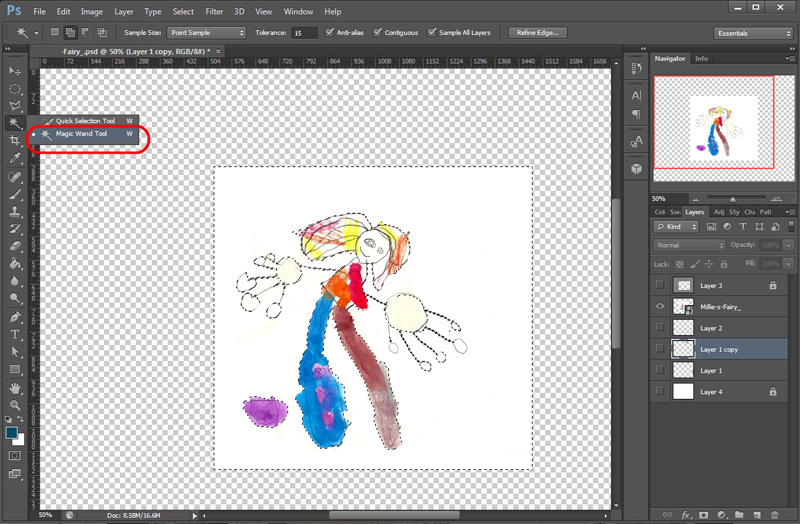Open the Window menu
This screenshot has width=800, height=524.
click(x=298, y=11)
